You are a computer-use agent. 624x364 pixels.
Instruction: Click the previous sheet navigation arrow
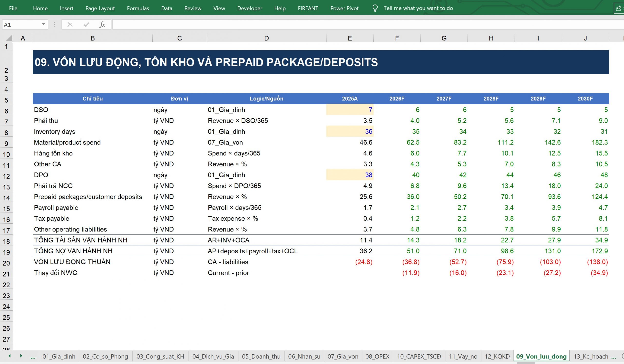[x=10, y=356]
